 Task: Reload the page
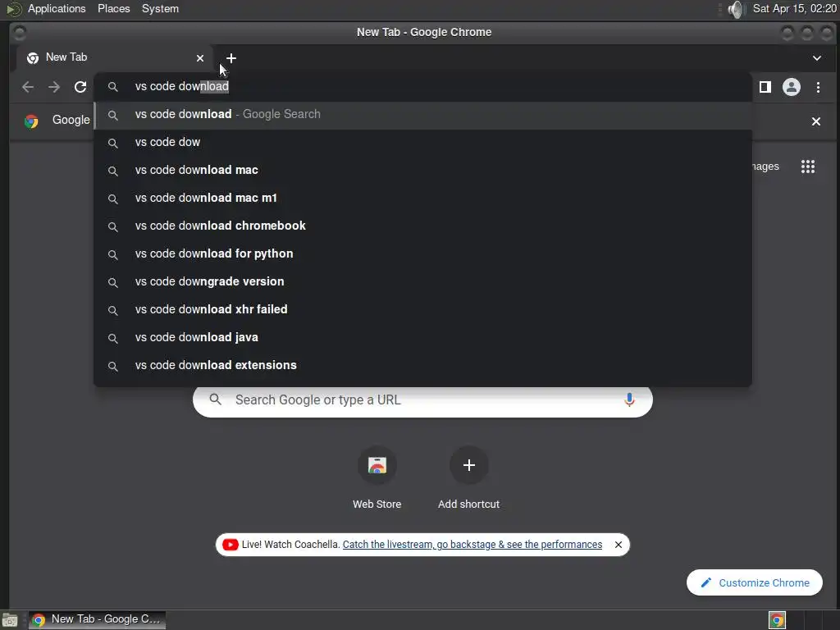pyautogui.click(x=80, y=87)
